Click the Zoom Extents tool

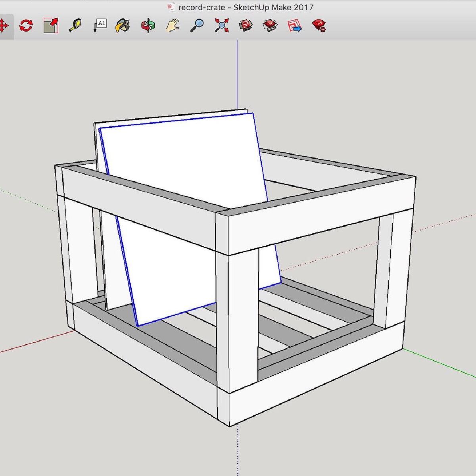pyautogui.click(x=221, y=25)
